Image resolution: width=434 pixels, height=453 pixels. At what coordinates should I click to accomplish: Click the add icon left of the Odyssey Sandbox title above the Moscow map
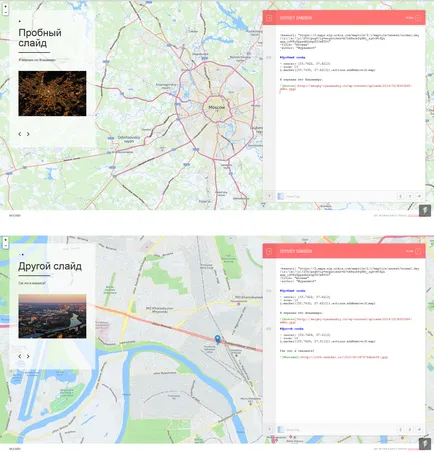[269, 18]
